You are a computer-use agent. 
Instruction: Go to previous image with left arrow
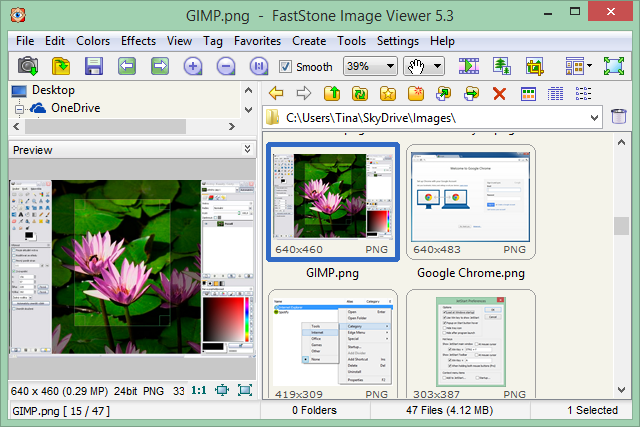tap(126, 67)
